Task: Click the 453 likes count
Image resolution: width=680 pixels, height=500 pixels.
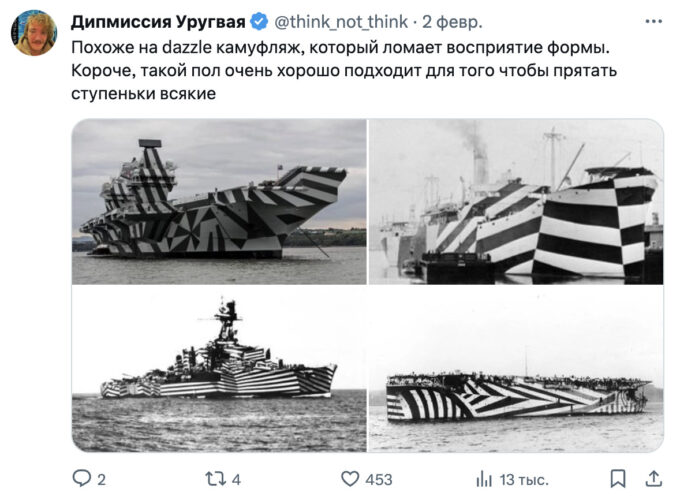Action: [x=379, y=480]
